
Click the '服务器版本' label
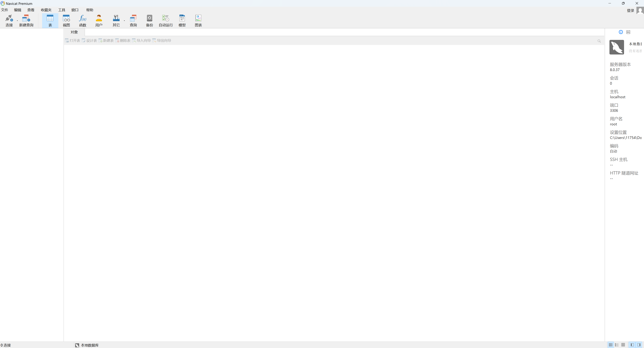(620, 64)
